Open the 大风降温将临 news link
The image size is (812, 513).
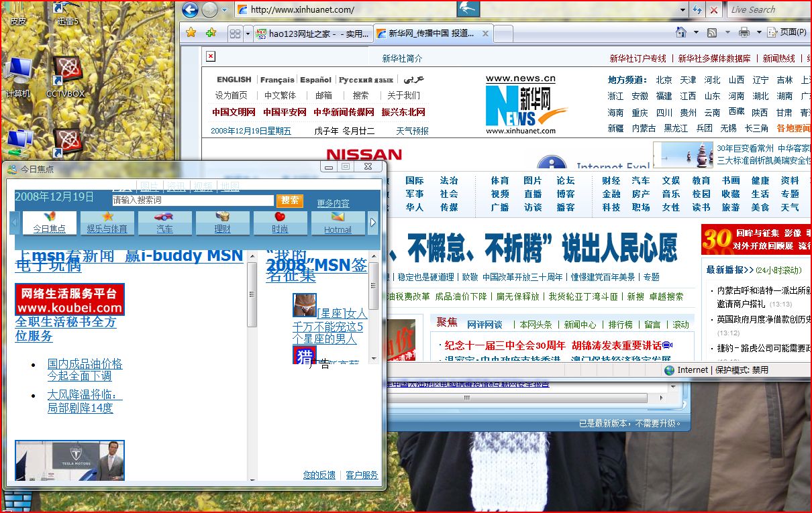85,401
